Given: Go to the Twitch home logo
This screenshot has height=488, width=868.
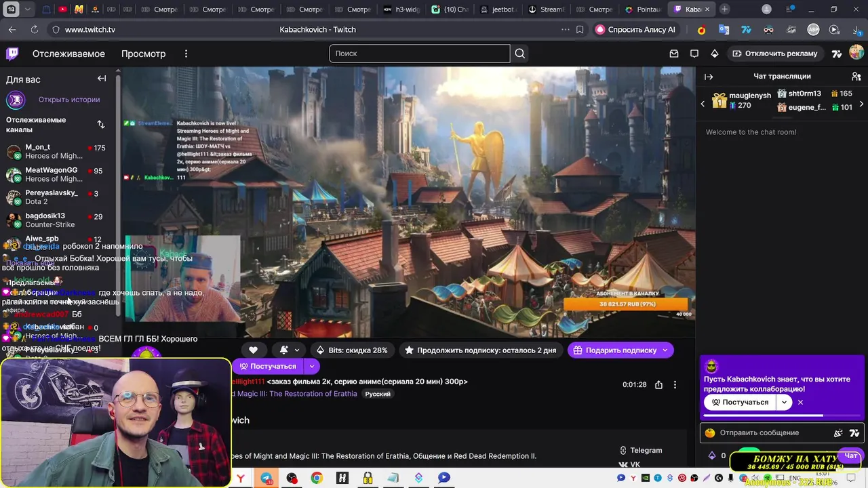Looking at the screenshot, I should [12, 54].
